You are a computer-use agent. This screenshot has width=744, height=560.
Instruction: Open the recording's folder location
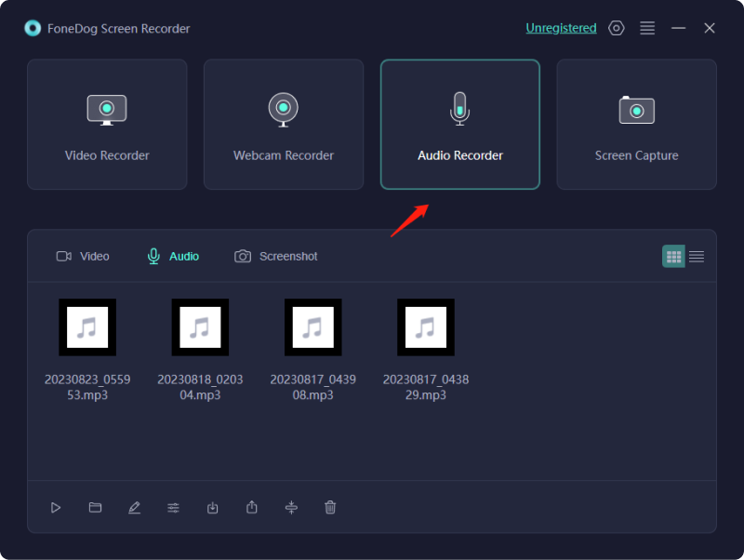[x=95, y=508]
